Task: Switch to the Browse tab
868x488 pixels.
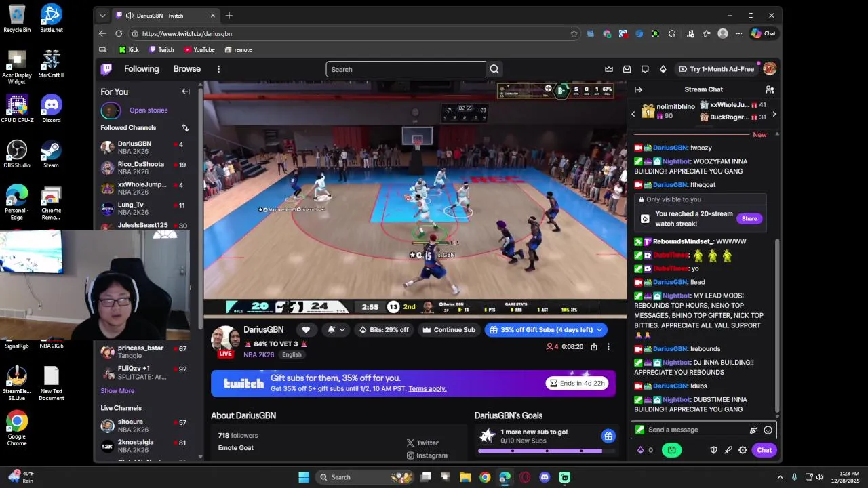Action: tap(186, 69)
